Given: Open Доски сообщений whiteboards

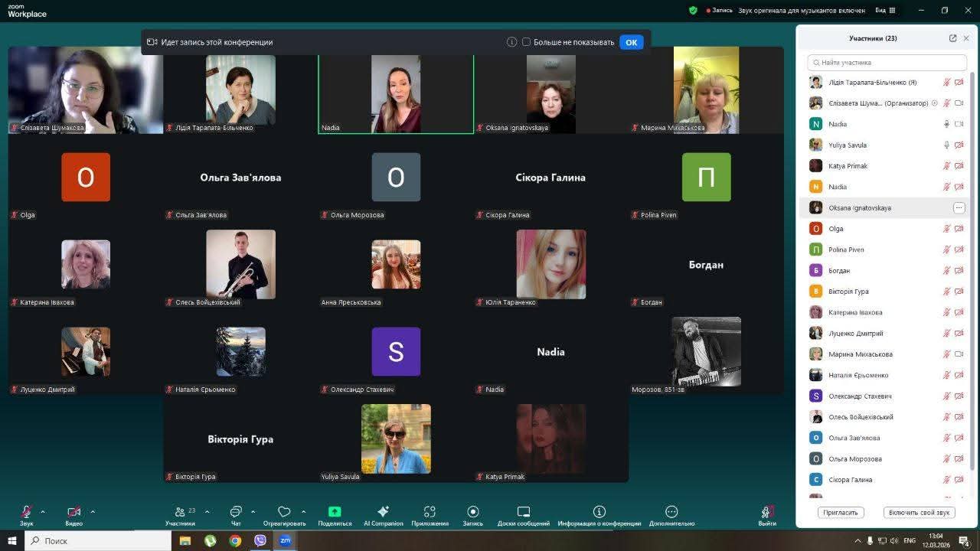Looking at the screenshot, I should click(524, 512).
